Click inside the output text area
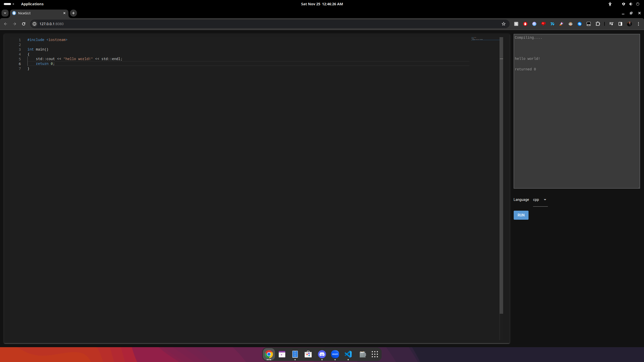 pyautogui.click(x=576, y=126)
